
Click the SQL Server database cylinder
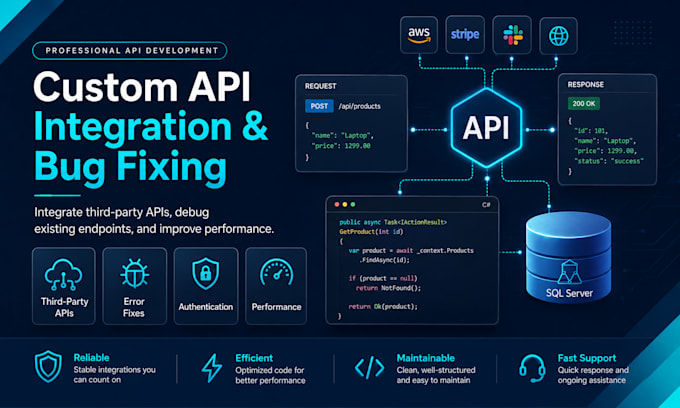[569, 257]
